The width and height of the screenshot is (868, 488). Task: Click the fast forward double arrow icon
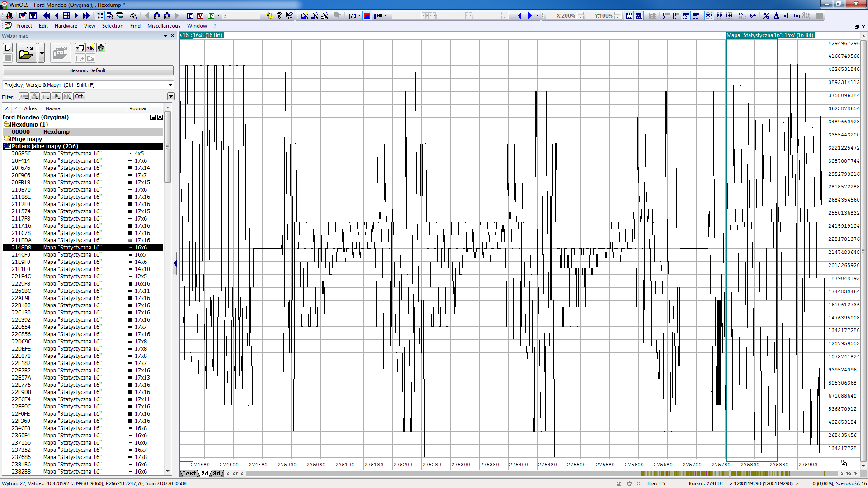(x=86, y=15)
